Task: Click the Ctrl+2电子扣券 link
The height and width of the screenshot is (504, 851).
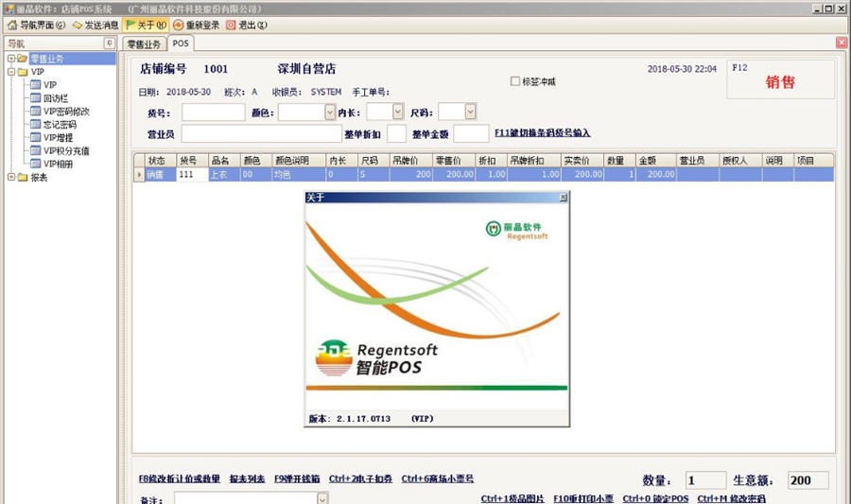Action: click(x=360, y=478)
